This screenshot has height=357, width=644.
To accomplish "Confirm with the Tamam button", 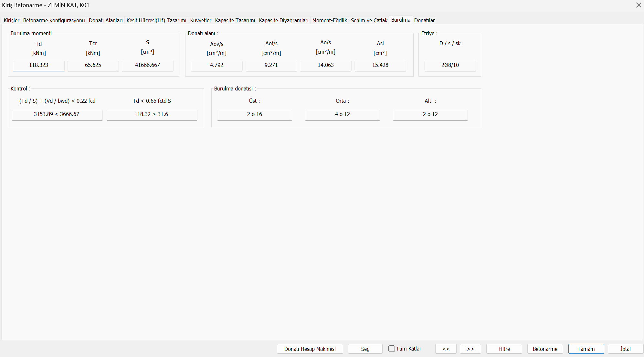I will 586,349.
